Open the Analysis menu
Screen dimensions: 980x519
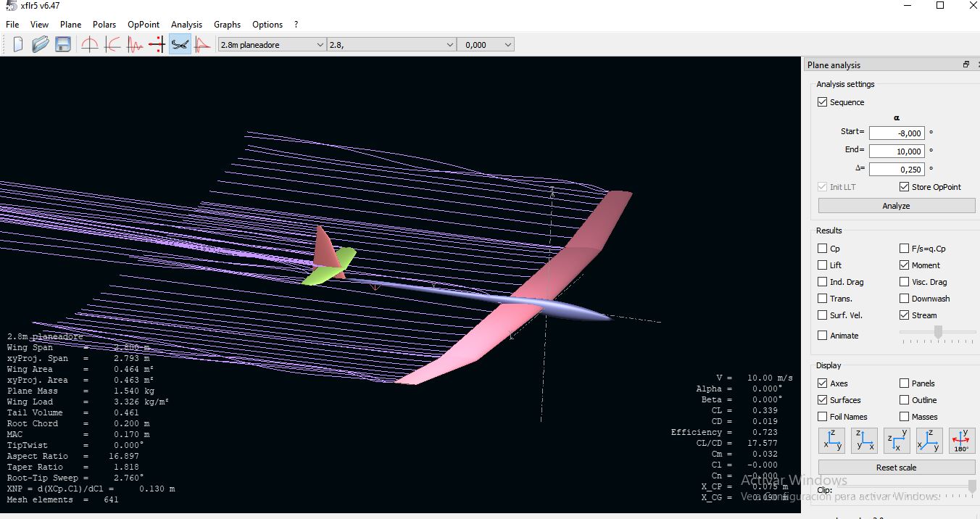(186, 25)
